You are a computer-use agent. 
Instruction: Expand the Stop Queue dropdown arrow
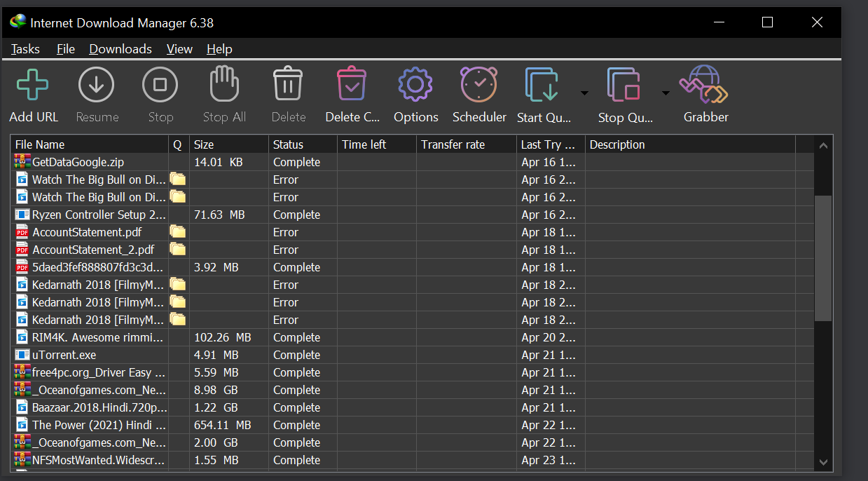666,93
